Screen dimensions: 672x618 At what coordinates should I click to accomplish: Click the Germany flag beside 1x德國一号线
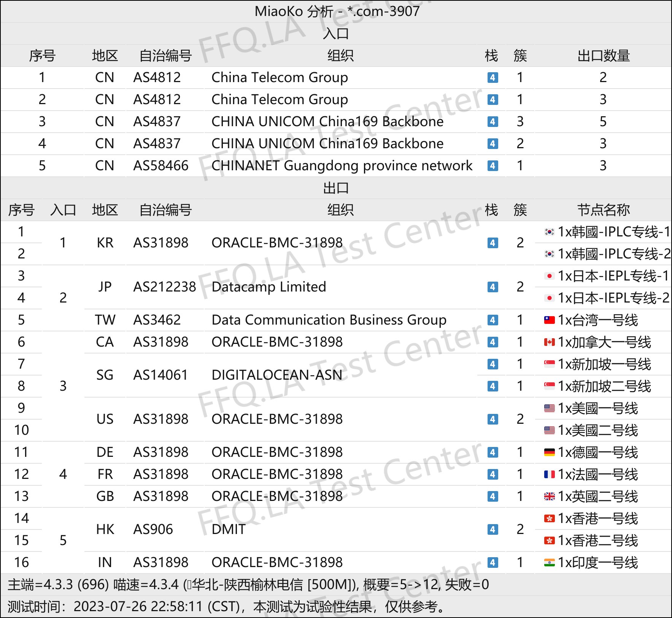(x=549, y=452)
